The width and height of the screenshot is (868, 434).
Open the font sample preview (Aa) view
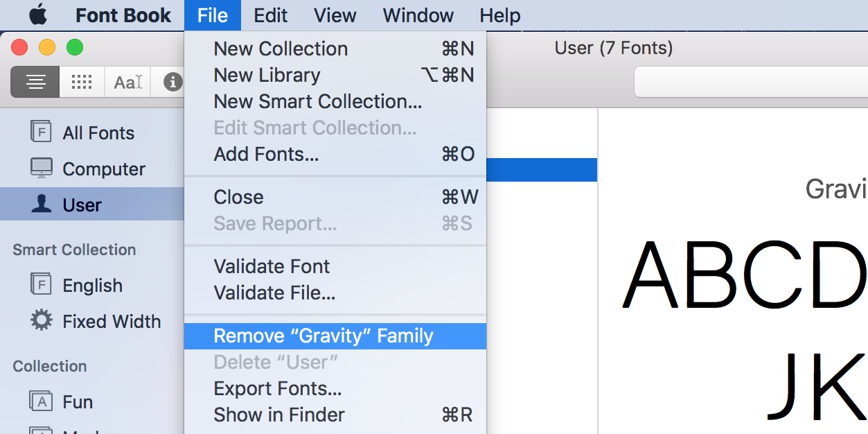(x=127, y=81)
